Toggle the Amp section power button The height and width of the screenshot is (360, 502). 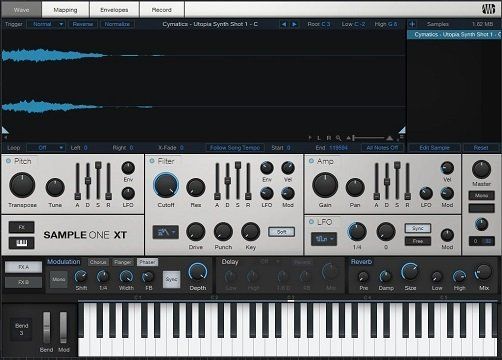tap(311, 161)
